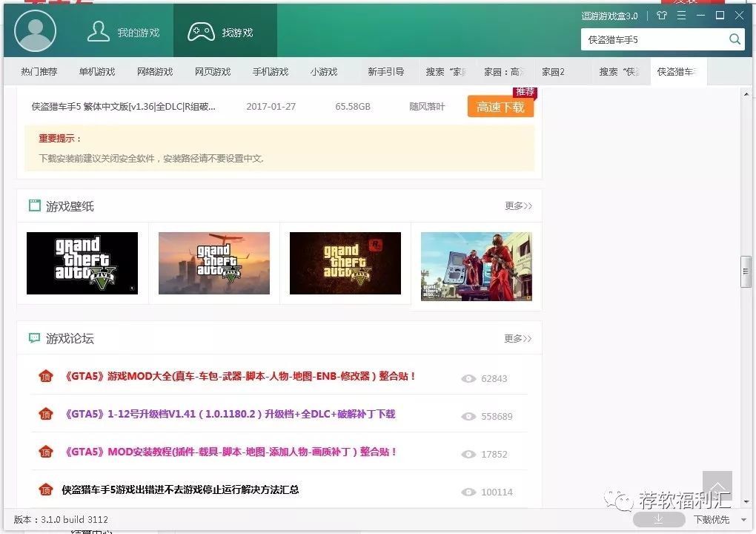Open the GTA5 1-12号升级档 post
756x534 pixels.
pos(230,415)
